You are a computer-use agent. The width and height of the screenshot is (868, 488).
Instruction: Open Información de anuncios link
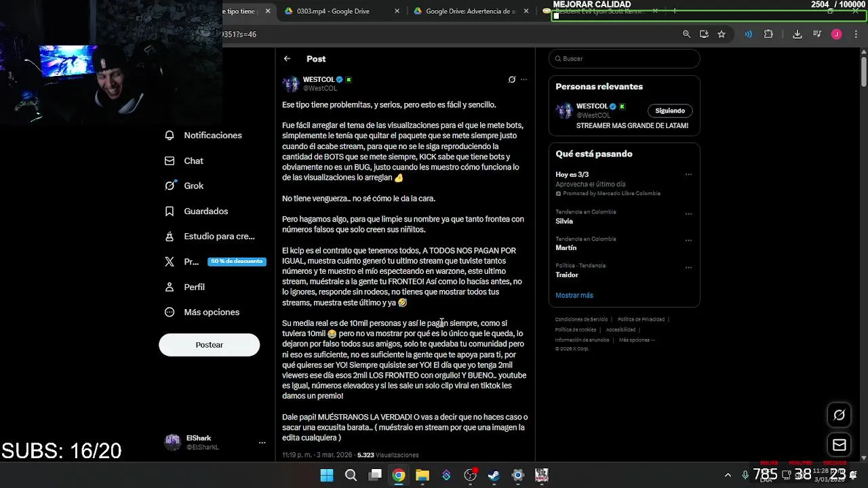coord(582,340)
